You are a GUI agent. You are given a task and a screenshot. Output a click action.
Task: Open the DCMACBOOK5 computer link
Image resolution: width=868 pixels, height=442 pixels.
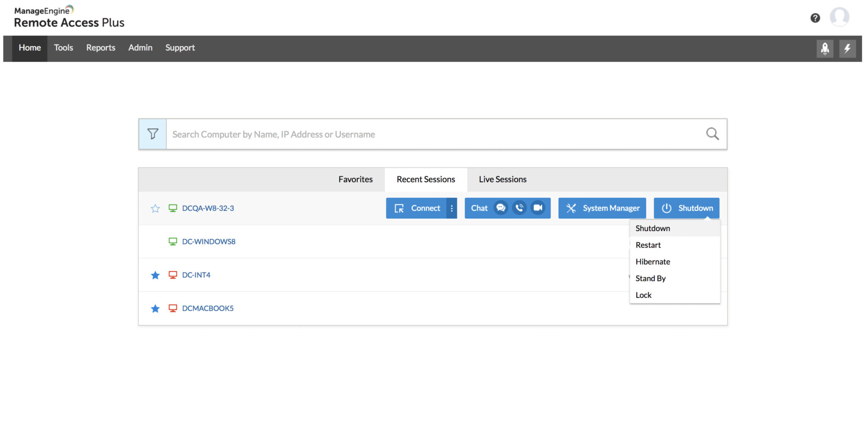[208, 308]
